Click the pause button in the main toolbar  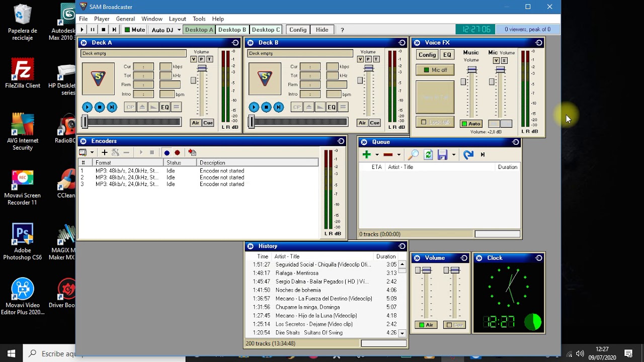coord(93,30)
